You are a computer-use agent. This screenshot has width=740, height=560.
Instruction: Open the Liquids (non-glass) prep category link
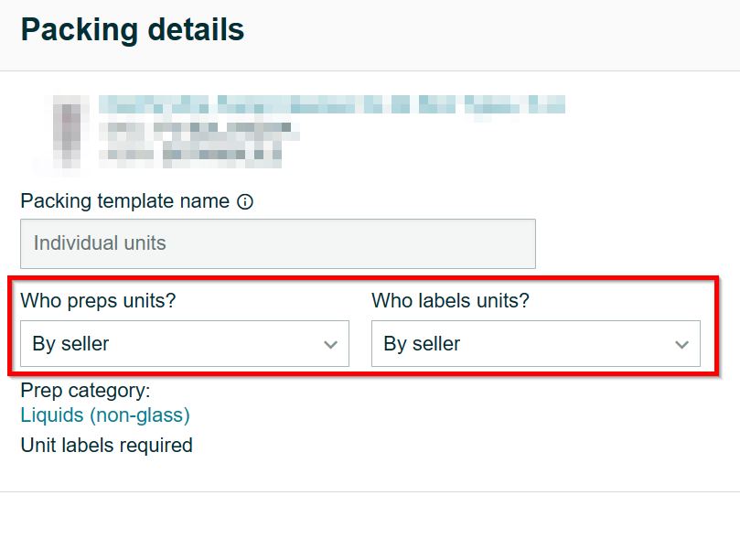(x=105, y=415)
